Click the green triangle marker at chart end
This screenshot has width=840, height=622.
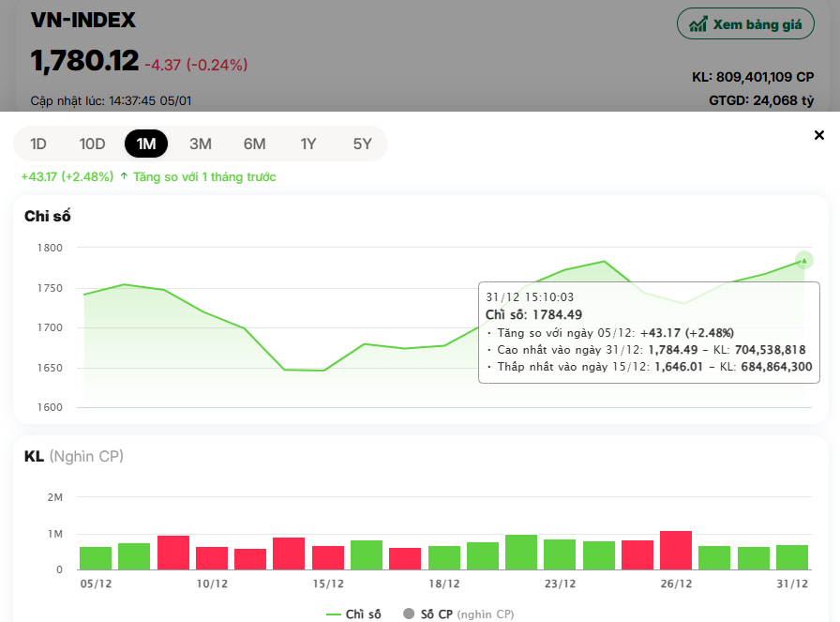[803, 260]
